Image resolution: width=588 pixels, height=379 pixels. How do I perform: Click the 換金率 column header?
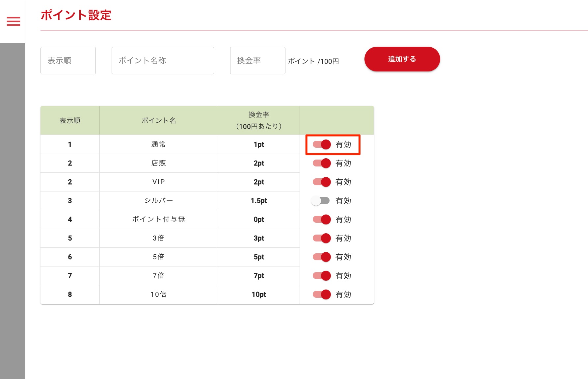click(x=259, y=120)
